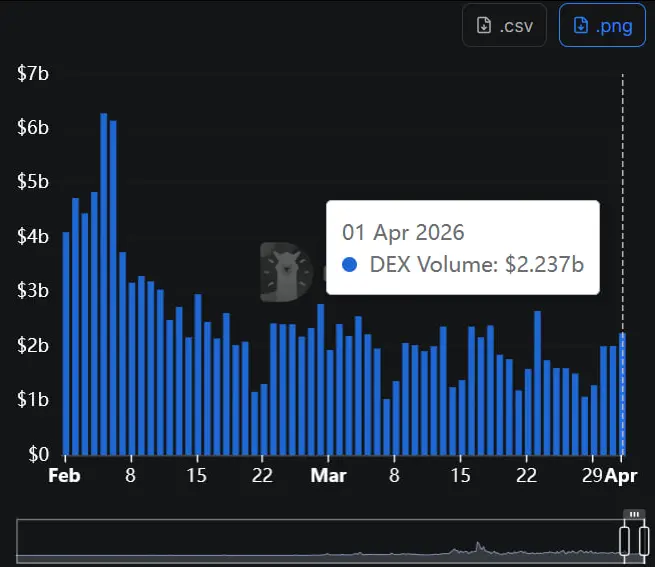Click the spike in the range overview timeline

coord(478,548)
